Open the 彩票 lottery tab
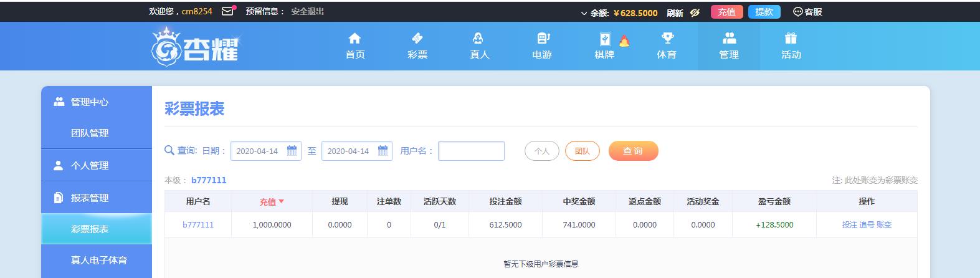 click(417, 46)
